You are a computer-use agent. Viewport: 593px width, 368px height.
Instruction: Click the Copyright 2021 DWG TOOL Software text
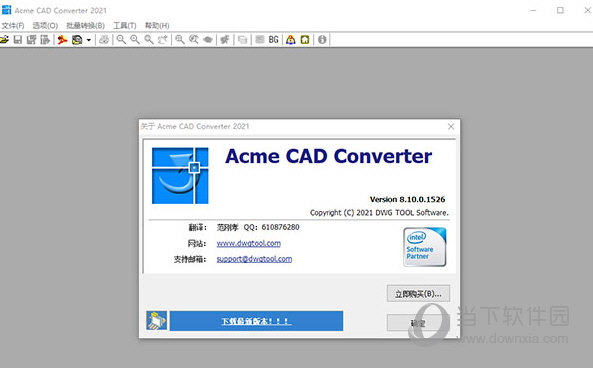[379, 213]
